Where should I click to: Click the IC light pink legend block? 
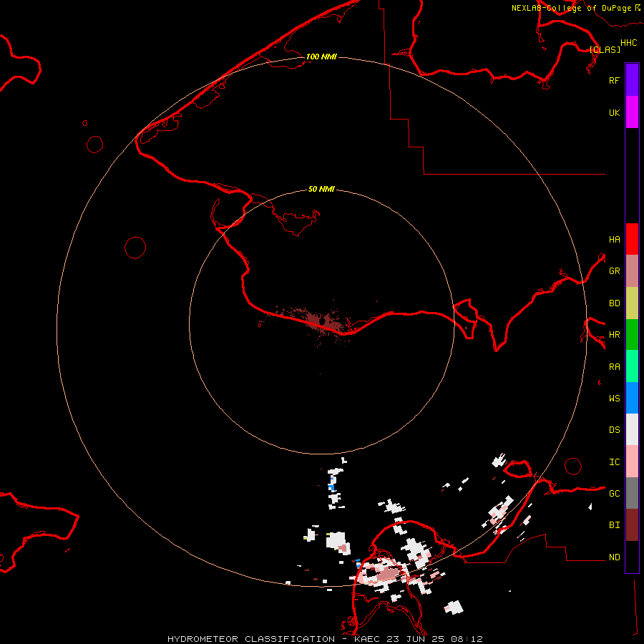click(632, 462)
